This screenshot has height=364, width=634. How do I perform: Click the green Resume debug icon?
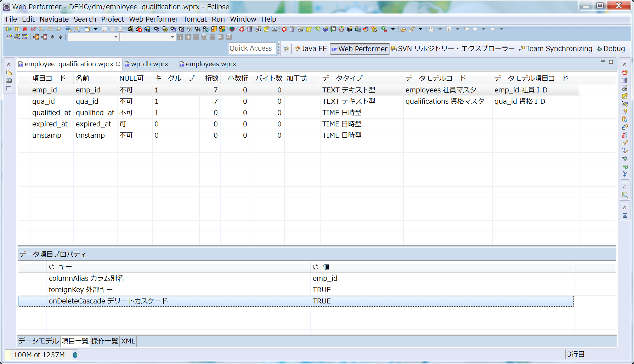[9, 29]
